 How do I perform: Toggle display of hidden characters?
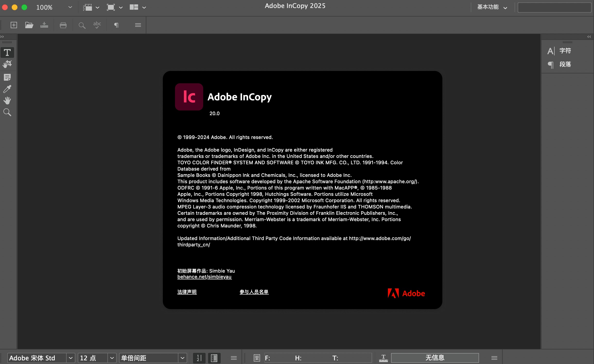116,25
